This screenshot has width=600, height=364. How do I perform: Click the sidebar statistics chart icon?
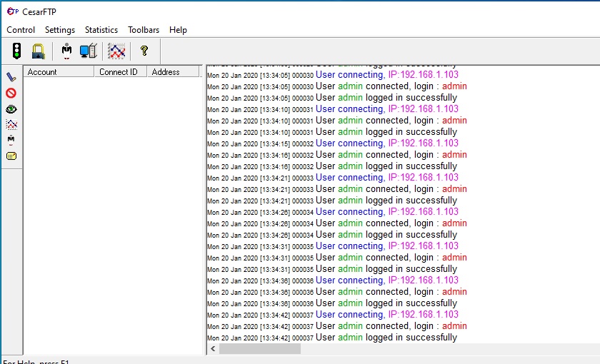(11, 124)
